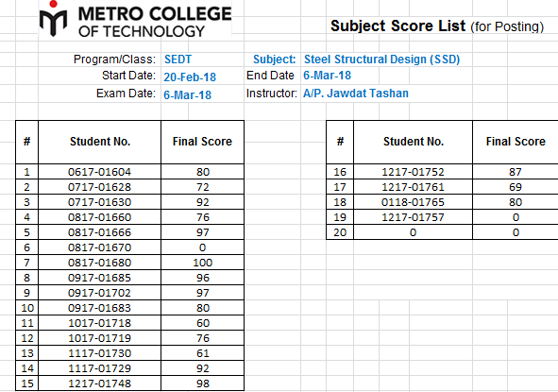Select the Exam Date value 6-Mar-18
The width and height of the screenshot is (558, 392).
[x=187, y=94]
